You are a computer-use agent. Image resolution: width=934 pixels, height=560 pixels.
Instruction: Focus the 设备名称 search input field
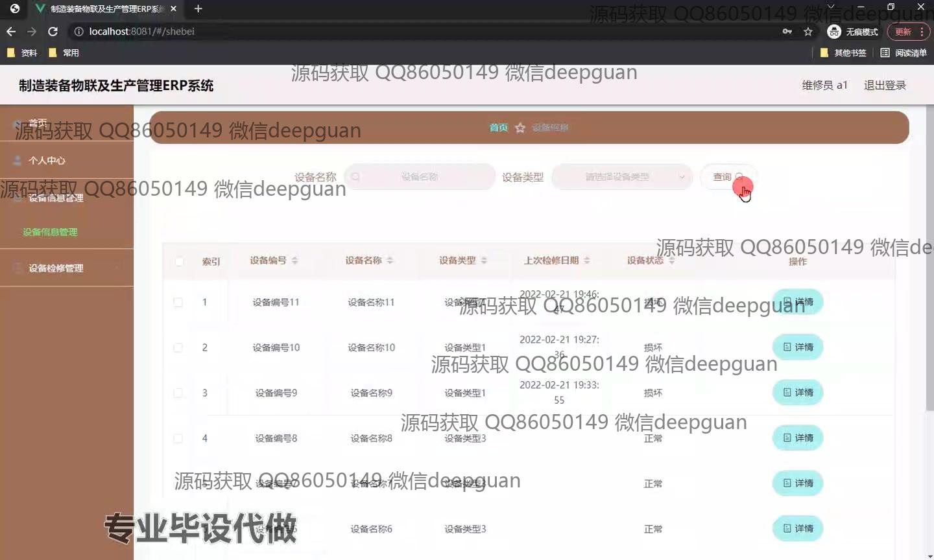coord(420,177)
